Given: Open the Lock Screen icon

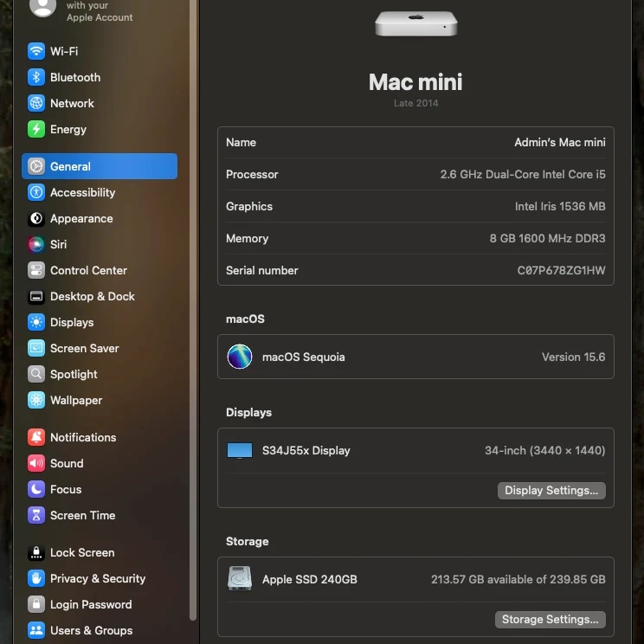Looking at the screenshot, I should tap(35, 552).
